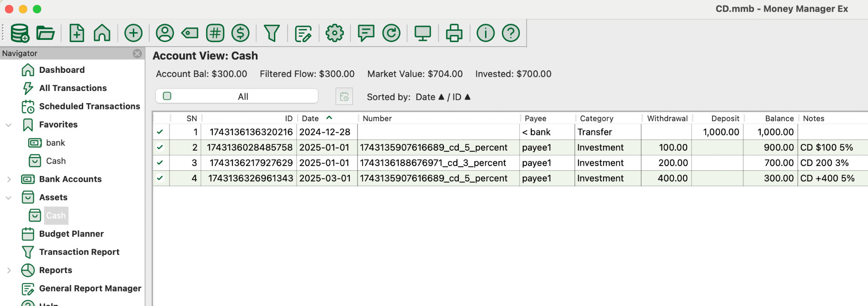Toggle status checkmark on transaction row 1
Viewport: 868px width, 306px height.
tap(160, 132)
